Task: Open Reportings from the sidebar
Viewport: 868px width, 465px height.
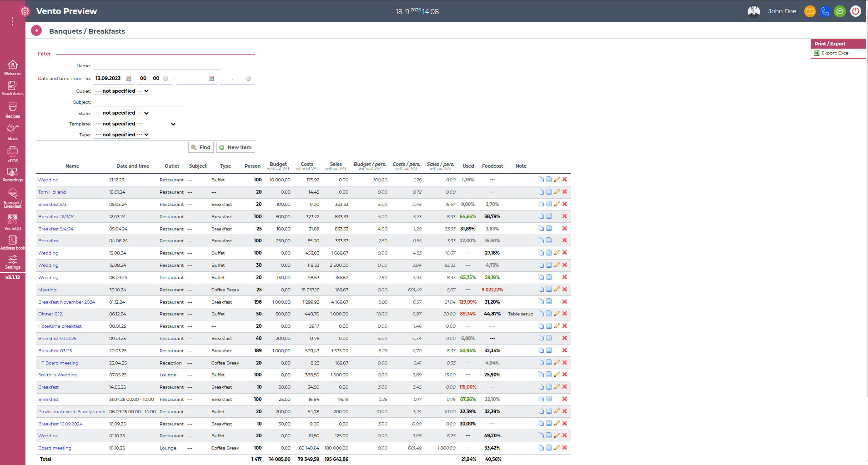Action: pos(13,175)
